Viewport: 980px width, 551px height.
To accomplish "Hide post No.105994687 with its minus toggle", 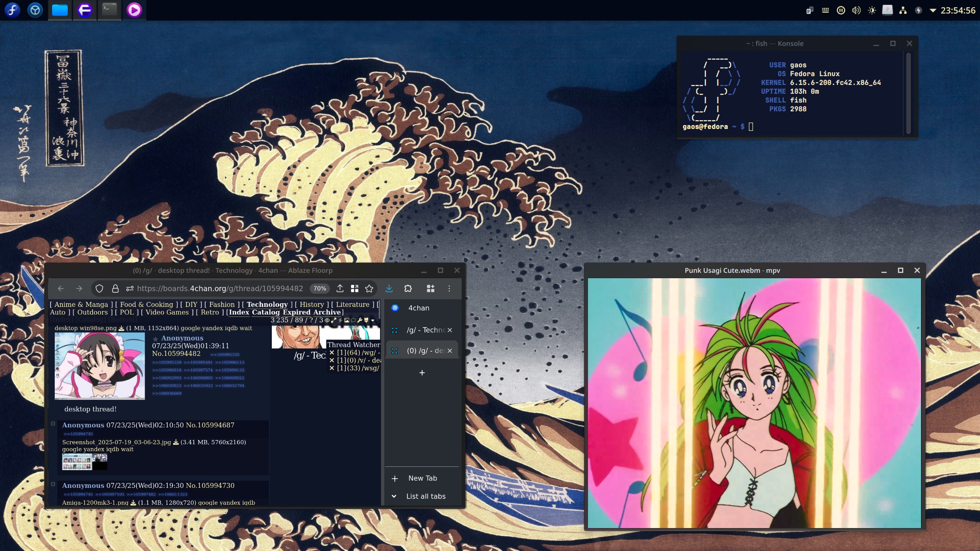I will point(53,424).
